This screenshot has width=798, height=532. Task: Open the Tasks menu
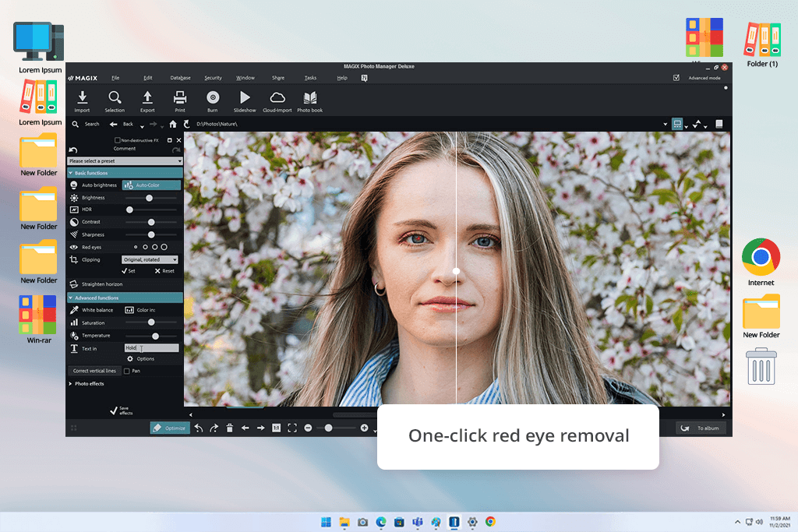point(310,78)
